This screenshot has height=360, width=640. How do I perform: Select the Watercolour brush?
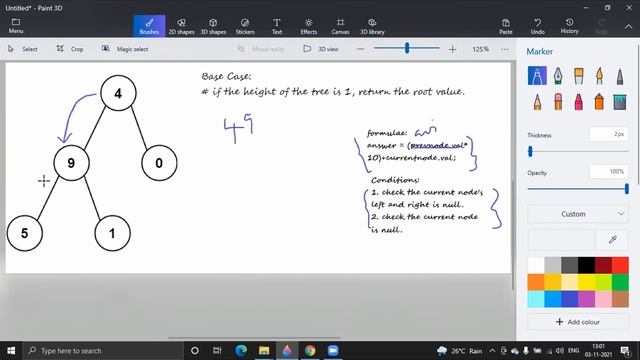(599, 76)
